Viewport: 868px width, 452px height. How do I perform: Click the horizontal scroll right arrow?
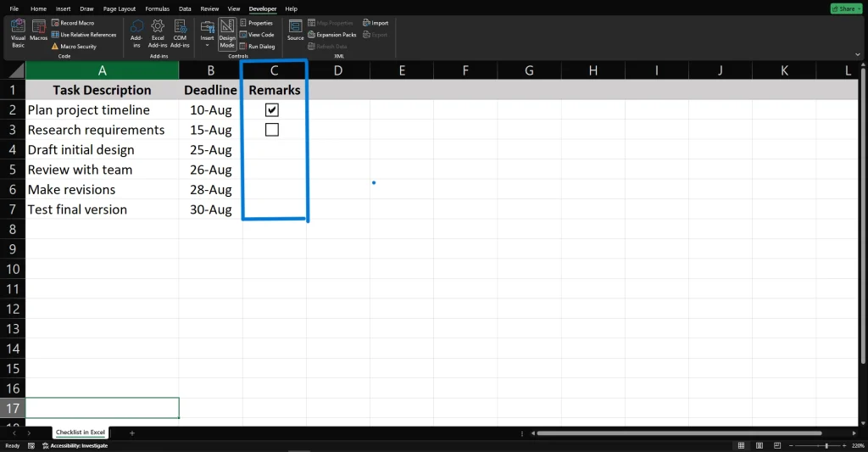(854, 433)
